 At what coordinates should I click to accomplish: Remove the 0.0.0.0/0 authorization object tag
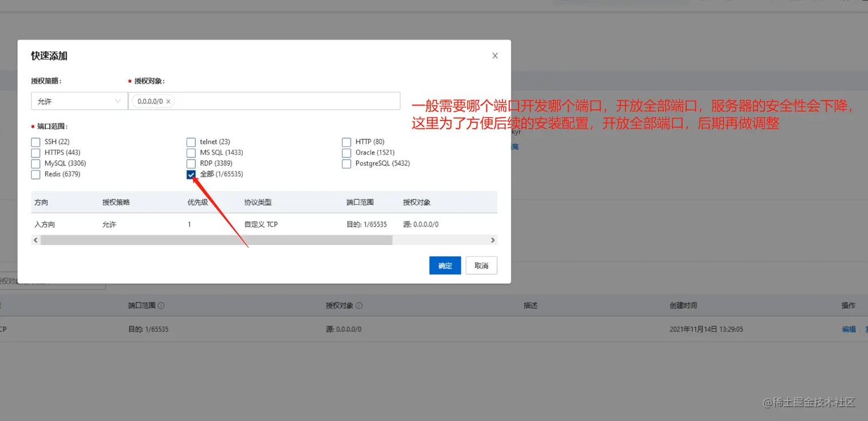click(168, 100)
